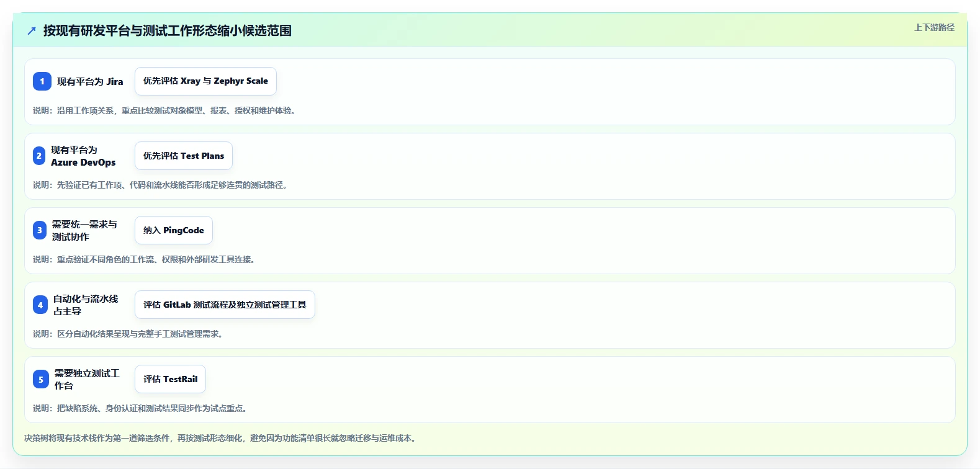
Task: Click the 需要独立测试工作台 condition text
Action: point(87,379)
